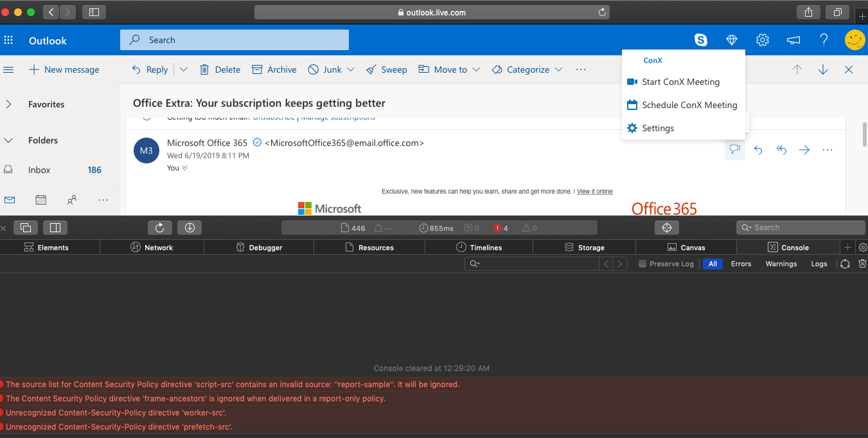Collapse the Folders section
This screenshot has height=438, width=868.
click(x=8, y=140)
